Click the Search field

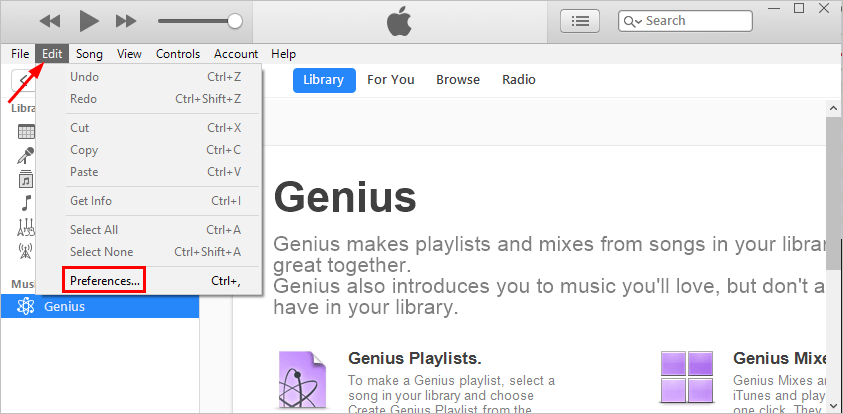pos(685,21)
